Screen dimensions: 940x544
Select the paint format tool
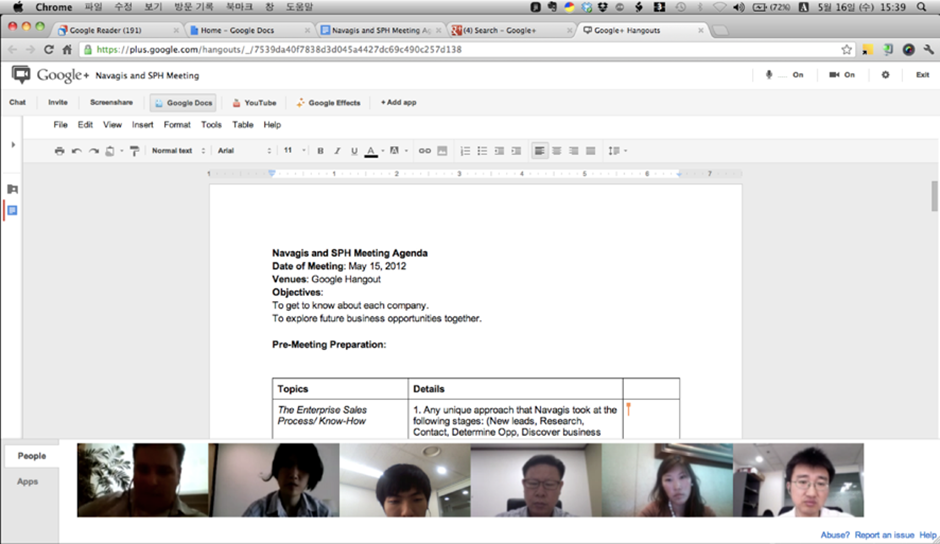coord(134,151)
